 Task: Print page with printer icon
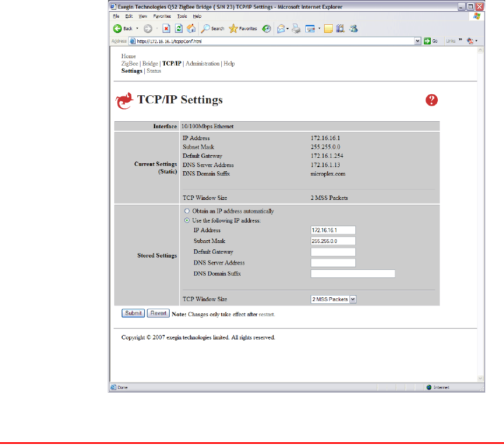tap(296, 29)
